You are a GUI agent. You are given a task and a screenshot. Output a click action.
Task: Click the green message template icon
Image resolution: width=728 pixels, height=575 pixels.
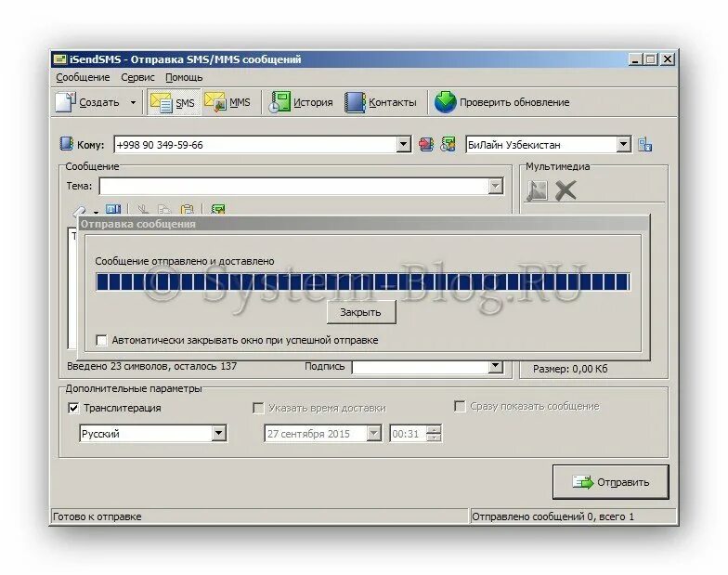217,210
